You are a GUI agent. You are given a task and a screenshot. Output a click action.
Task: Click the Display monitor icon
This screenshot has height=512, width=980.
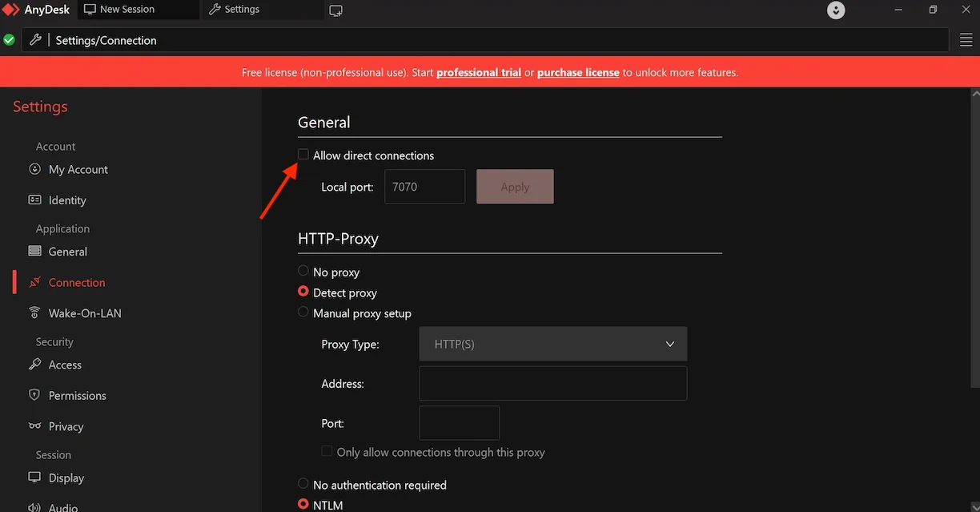pos(34,477)
